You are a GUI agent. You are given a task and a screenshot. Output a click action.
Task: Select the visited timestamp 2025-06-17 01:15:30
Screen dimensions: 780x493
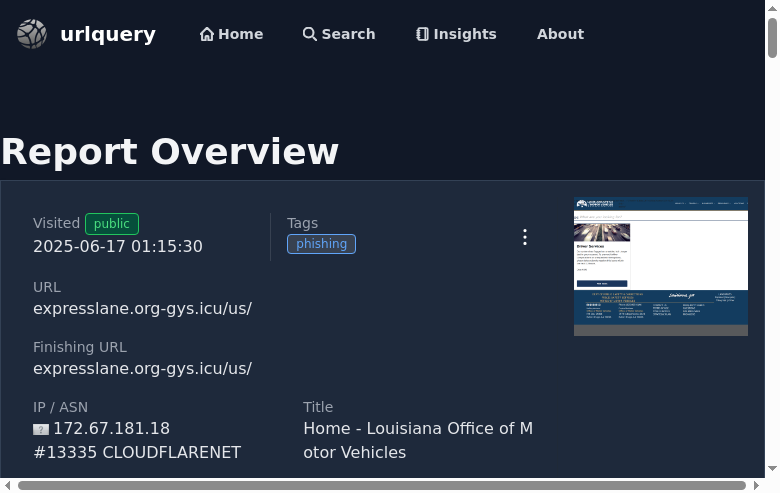click(x=118, y=246)
